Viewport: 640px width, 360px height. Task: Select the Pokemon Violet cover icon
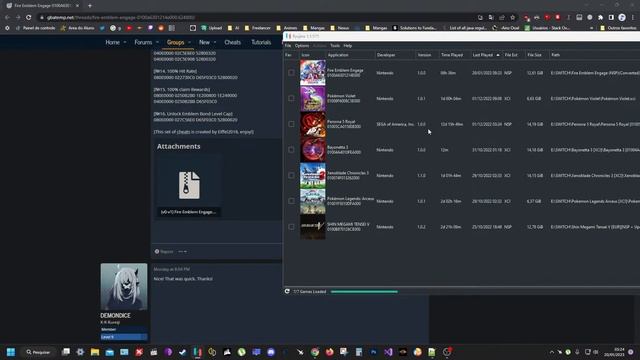pyautogui.click(x=313, y=98)
